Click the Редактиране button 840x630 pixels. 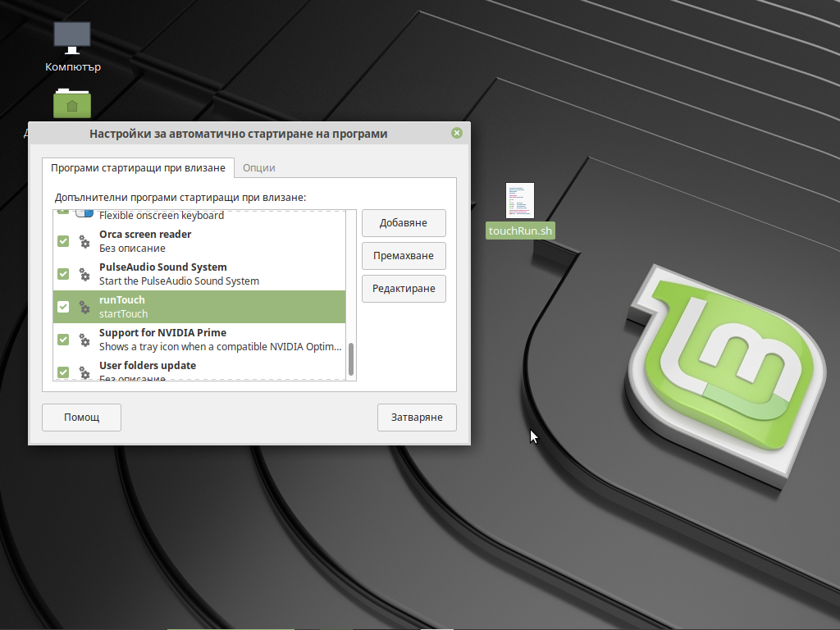click(x=404, y=288)
